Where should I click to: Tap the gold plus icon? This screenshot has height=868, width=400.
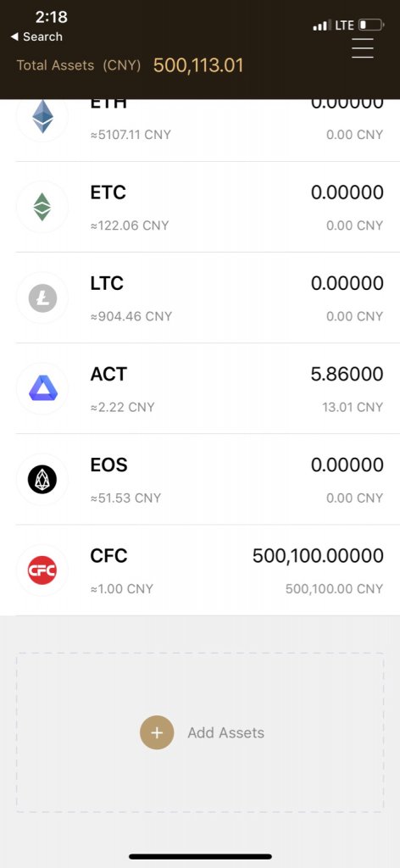coord(157,732)
